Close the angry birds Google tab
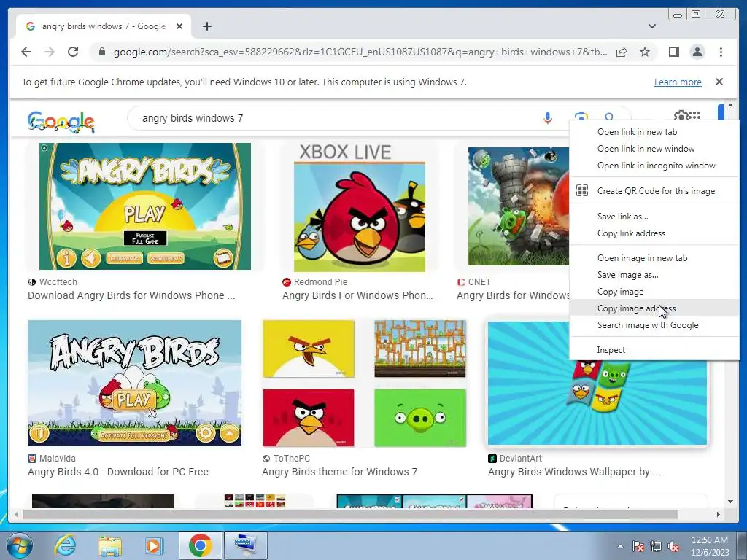747x560 pixels. tap(179, 26)
